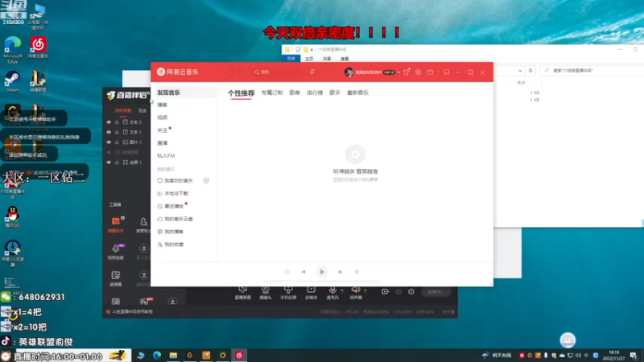Add a 多媒体 source in 直播伴侣
Screen dimensions: 644x362
pyautogui.click(x=311, y=292)
